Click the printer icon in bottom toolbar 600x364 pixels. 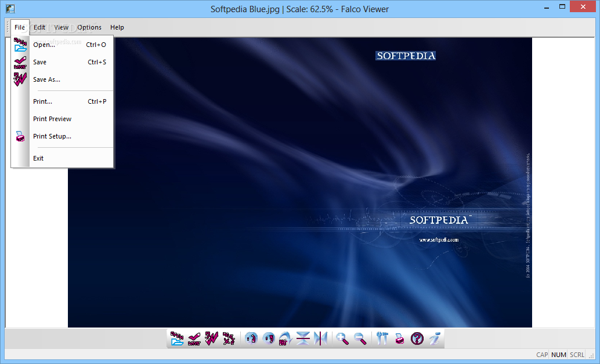click(399, 338)
